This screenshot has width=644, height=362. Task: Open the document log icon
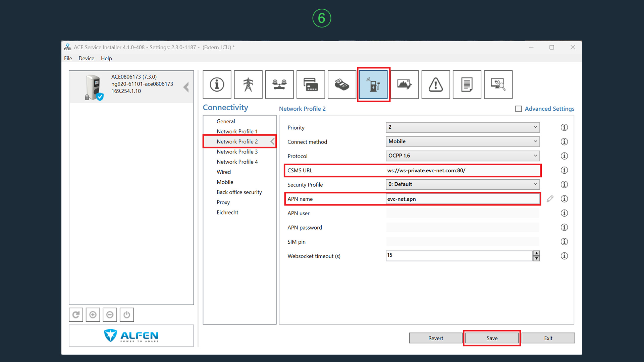(467, 84)
